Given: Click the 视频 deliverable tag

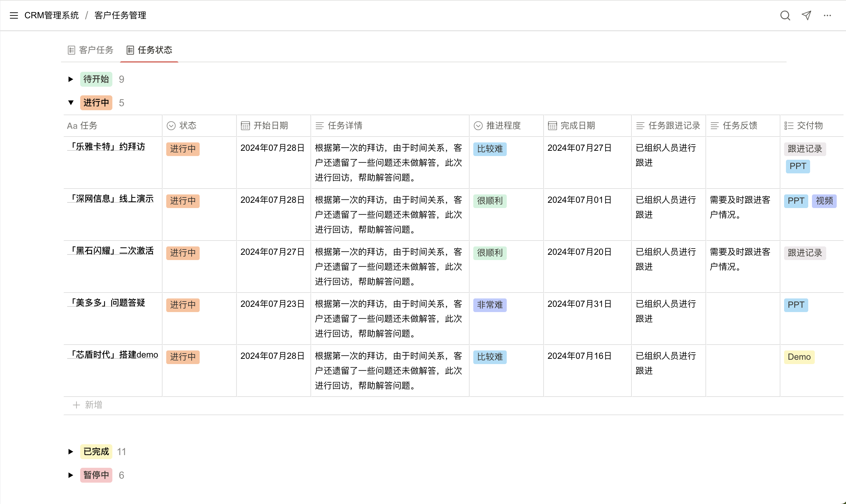Looking at the screenshot, I should [x=824, y=201].
